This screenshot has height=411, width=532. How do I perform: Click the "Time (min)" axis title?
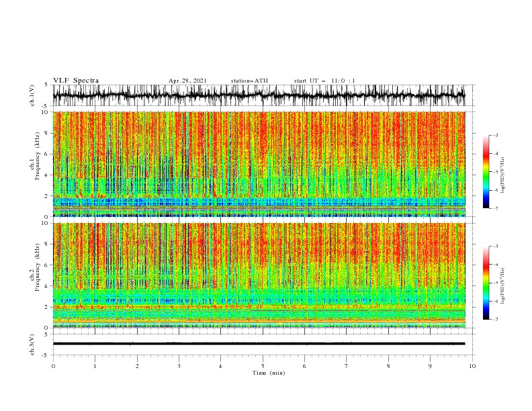269,373
